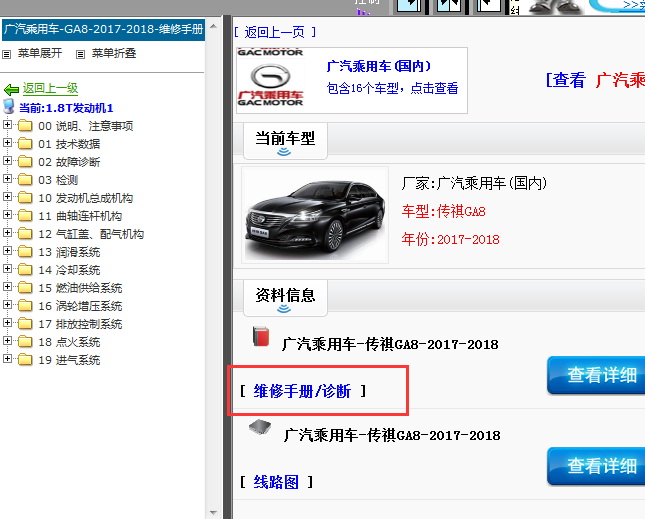Expand the 16 涡轮增压系统 node
Image resolution: width=645 pixels, height=519 pixels.
tap(7, 305)
